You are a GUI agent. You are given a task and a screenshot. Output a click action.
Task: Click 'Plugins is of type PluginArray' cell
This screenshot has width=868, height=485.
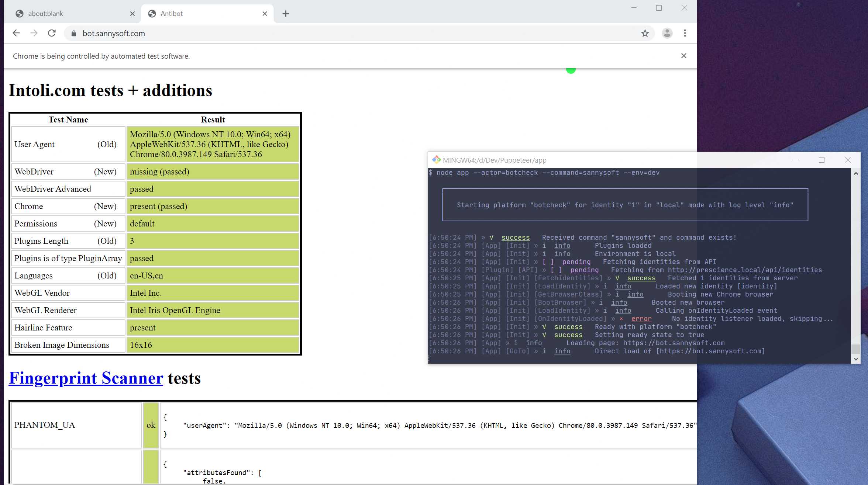[x=68, y=258]
